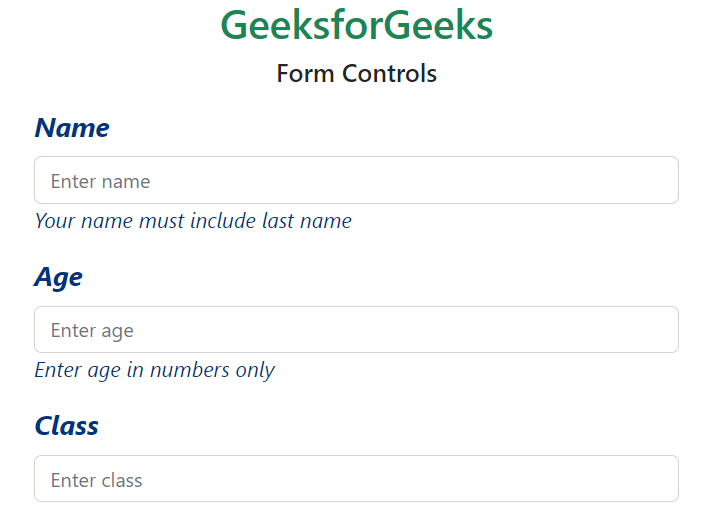Image resolution: width=703 pixels, height=521 pixels.
Task: Click the bold Age label
Action: pos(58,278)
